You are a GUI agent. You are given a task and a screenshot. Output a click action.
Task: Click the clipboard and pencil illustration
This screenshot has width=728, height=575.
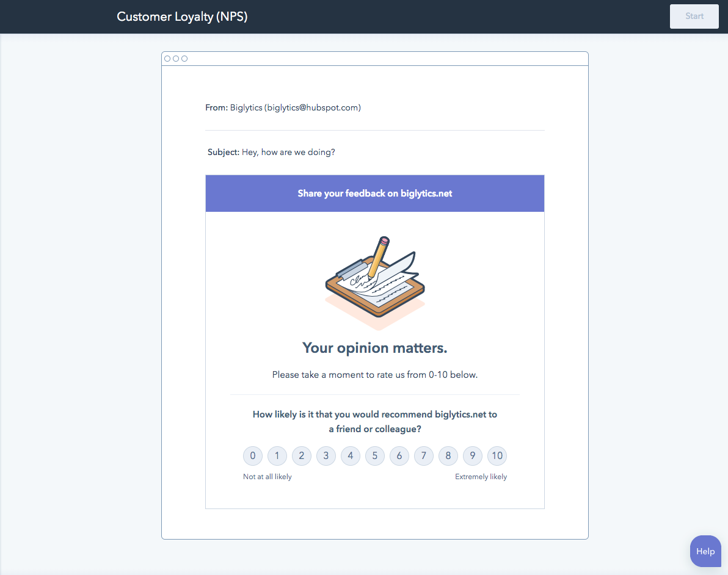click(x=375, y=278)
